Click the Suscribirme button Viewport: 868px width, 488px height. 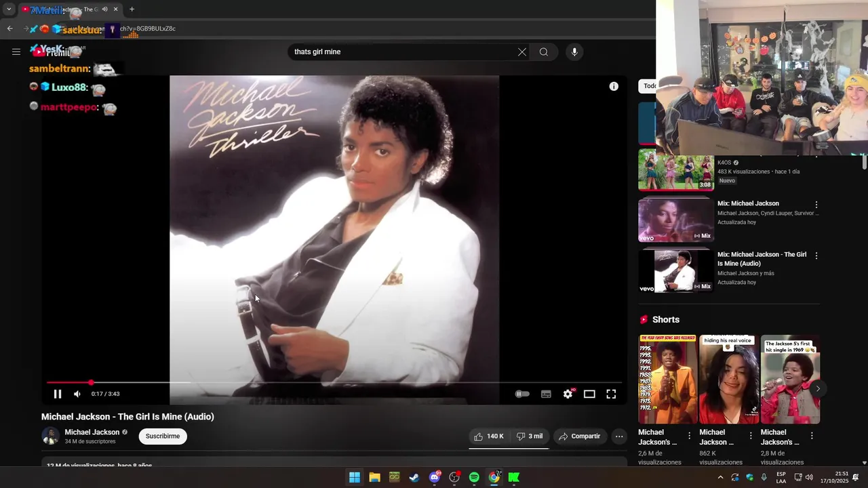(163, 436)
